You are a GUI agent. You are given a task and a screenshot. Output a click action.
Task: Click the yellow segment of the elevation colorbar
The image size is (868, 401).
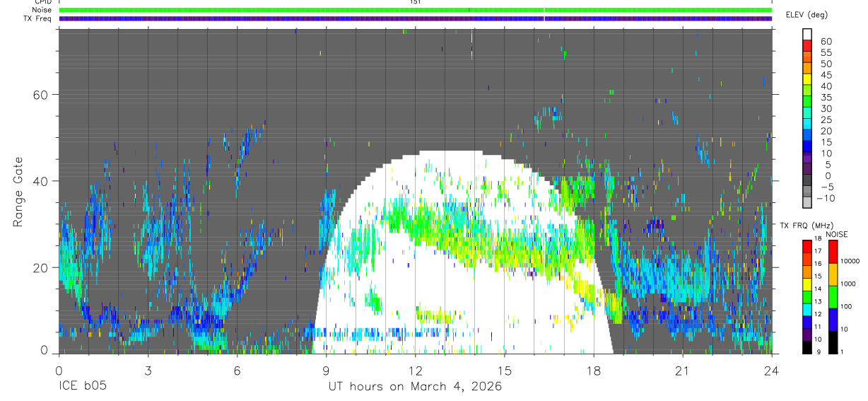[x=807, y=79]
